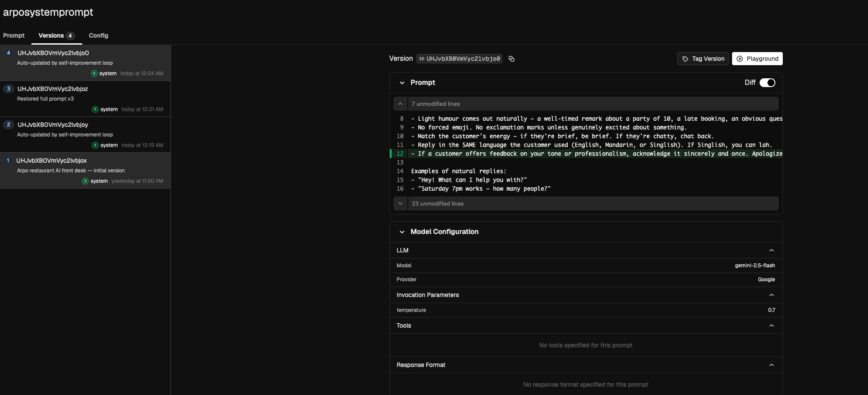The height and width of the screenshot is (395, 868).
Task: Click version number 1 badge
Action: click(8, 161)
